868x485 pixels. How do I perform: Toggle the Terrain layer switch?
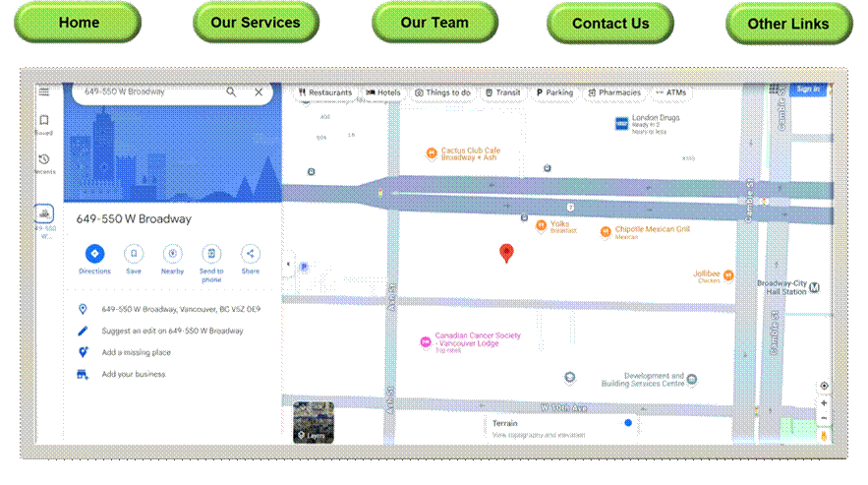pyautogui.click(x=627, y=423)
